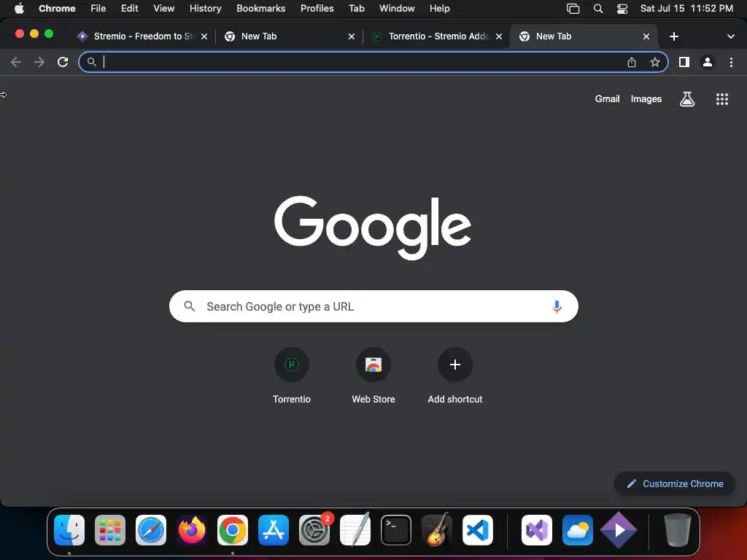Image resolution: width=747 pixels, height=560 pixels.
Task: Open the Chrome side panel
Action: [684, 62]
